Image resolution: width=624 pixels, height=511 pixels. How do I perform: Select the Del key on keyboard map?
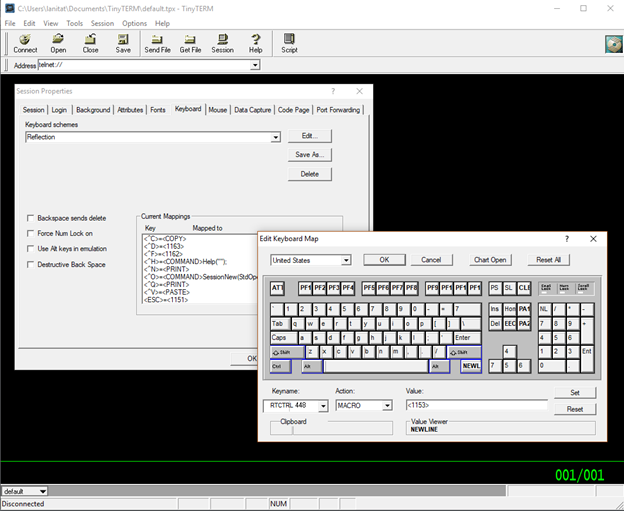pyautogui.click(x=495, y=324)
